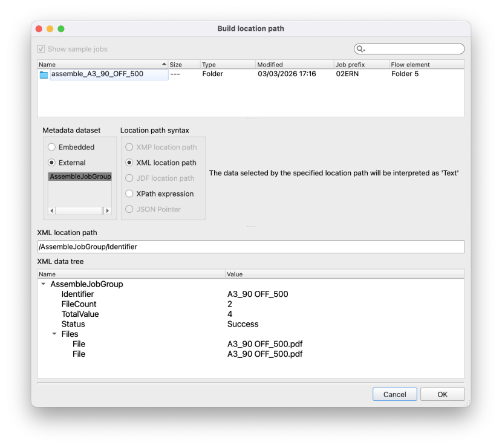
Task: Select the Embedded metadata radio button
Action: coord(51,147)
